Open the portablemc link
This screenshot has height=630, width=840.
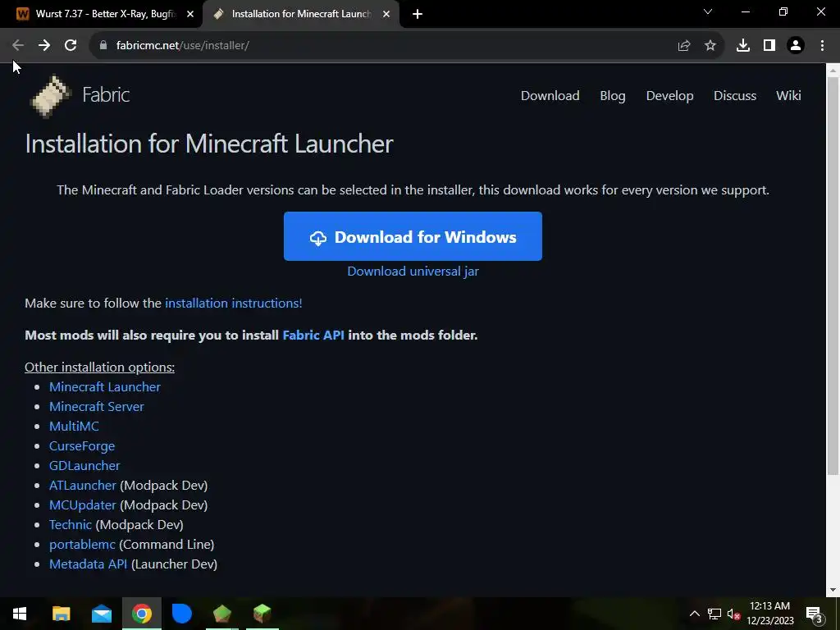(x=82, y=545)
